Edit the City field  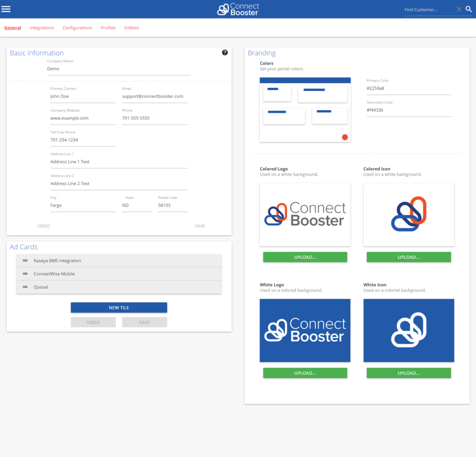(x=83, y=205)
